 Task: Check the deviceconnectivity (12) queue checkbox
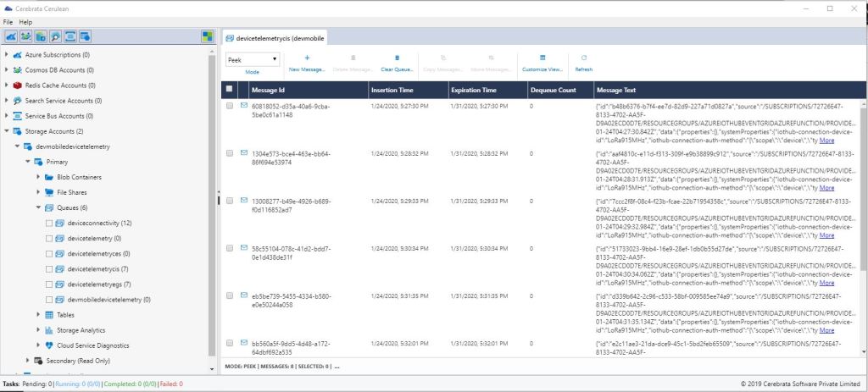coord(47,223)
